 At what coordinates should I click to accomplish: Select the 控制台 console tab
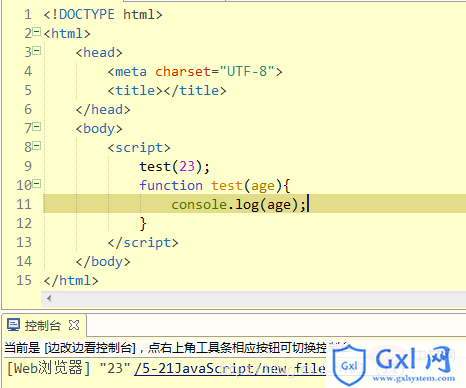[43, 325]
